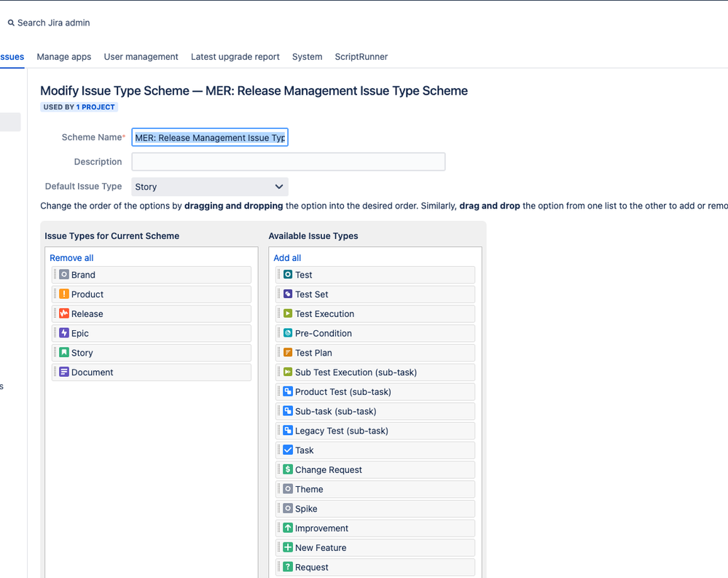The height and width of the screenshot is (578, 728).
Task: Click the green Request question mark icon
Action: (288, 567)
